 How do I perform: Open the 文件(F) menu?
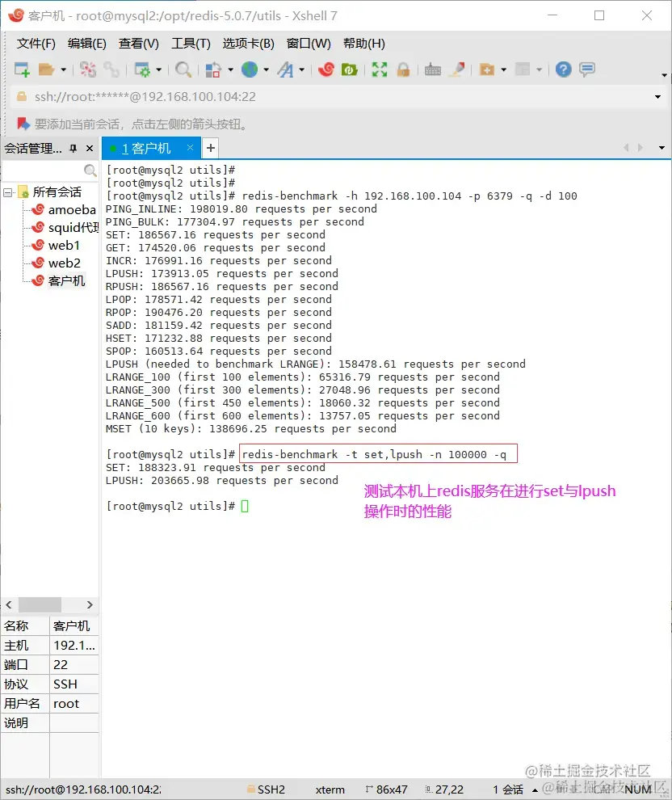coord(36,44)
